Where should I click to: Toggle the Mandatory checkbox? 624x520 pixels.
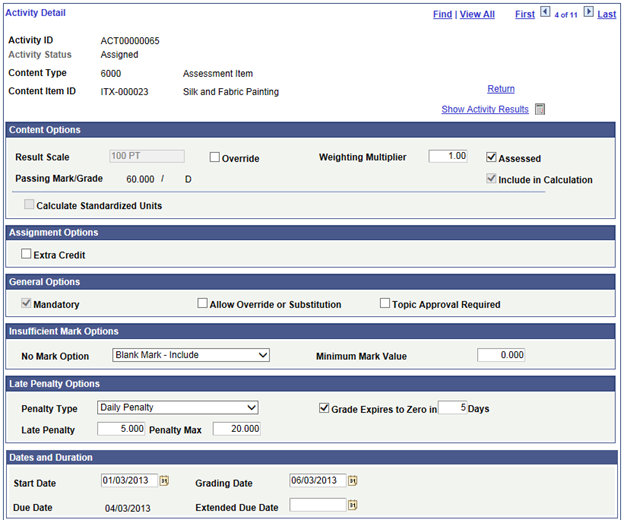(x=26, y=303)
